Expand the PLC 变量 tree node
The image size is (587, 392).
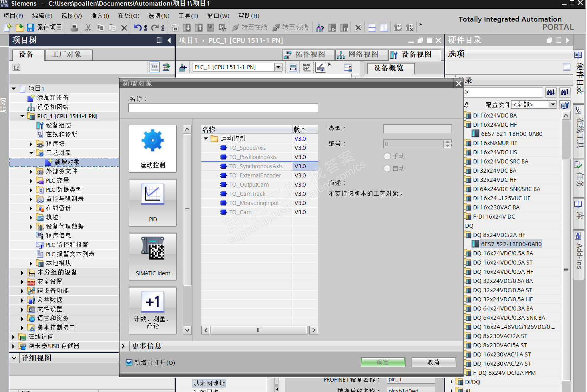point(31,181)
